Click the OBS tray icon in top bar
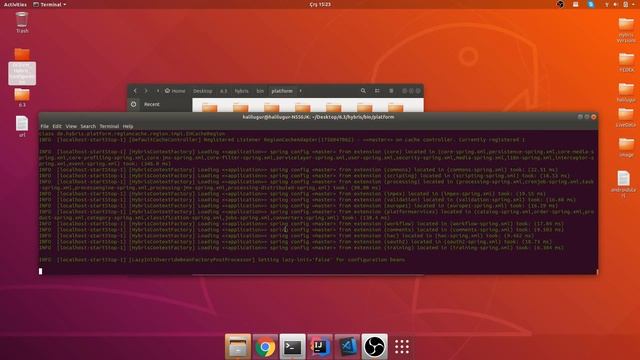This screenshot has height=360, width=640. pos(560,4)
